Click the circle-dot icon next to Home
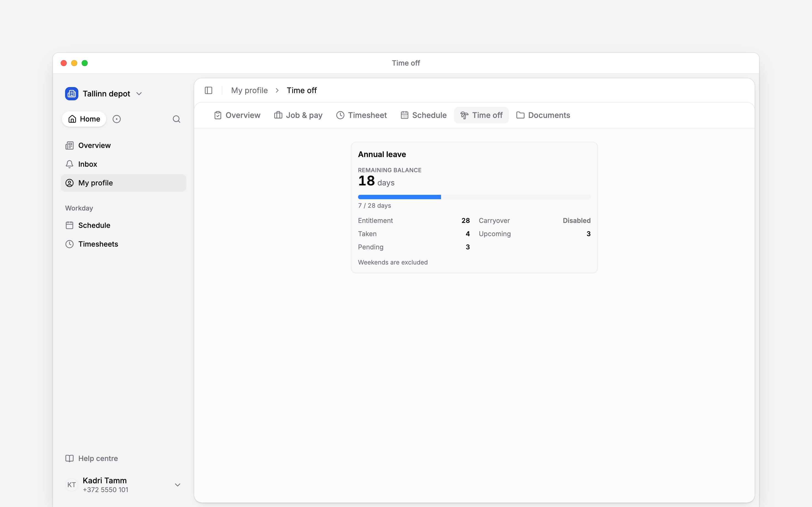This screenshot has width=812, height=507. [x=116, y=119]
